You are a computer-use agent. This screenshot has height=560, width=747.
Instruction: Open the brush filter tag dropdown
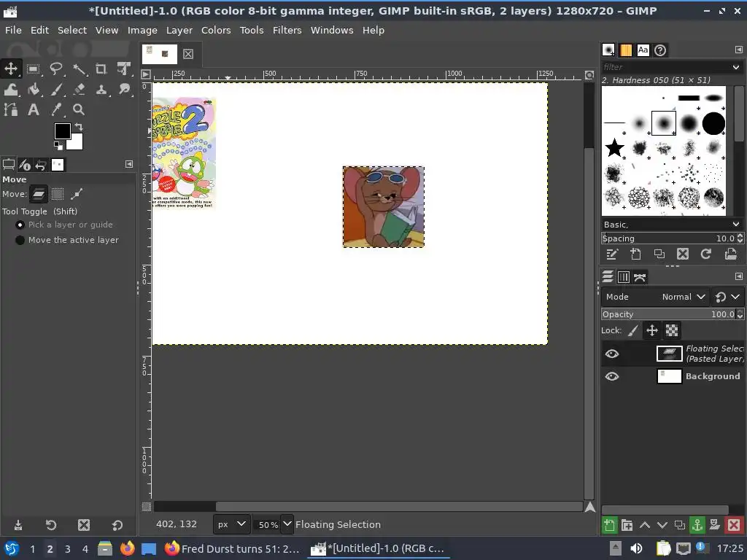click(x=735, y=67)
